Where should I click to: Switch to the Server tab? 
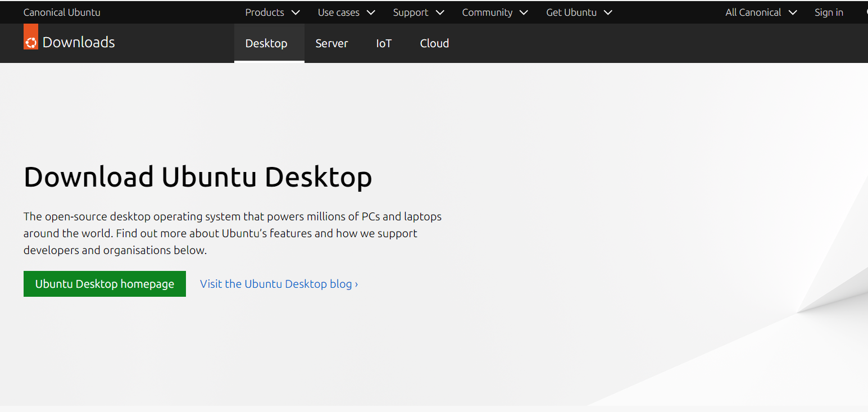(331, 43)
